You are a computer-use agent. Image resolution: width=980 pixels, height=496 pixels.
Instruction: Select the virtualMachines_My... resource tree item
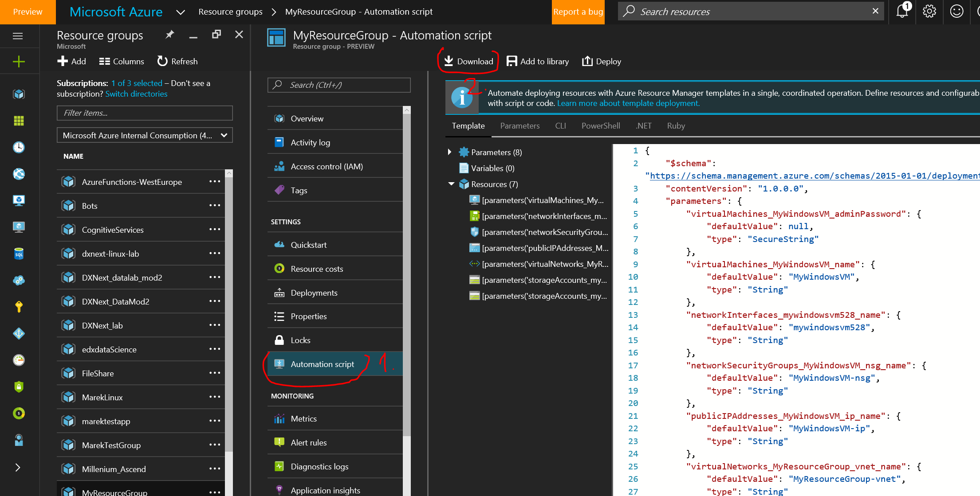click(x=538, y=200)
